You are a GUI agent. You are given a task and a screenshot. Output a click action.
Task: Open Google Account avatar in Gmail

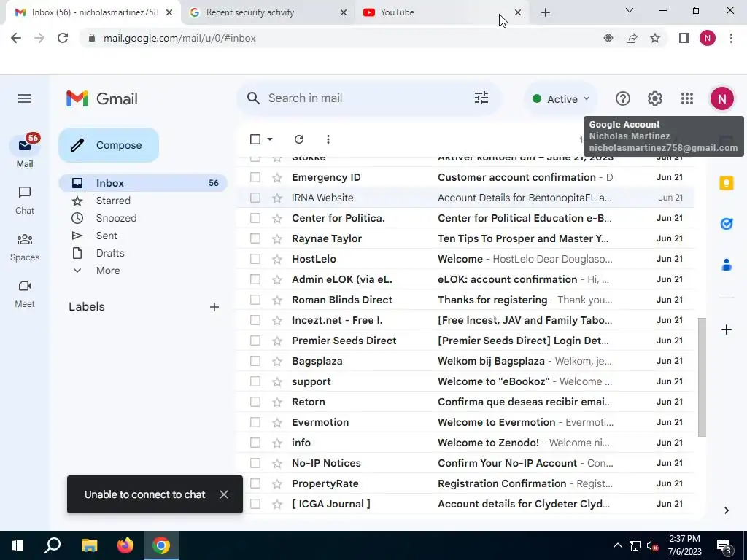point(721,98)
